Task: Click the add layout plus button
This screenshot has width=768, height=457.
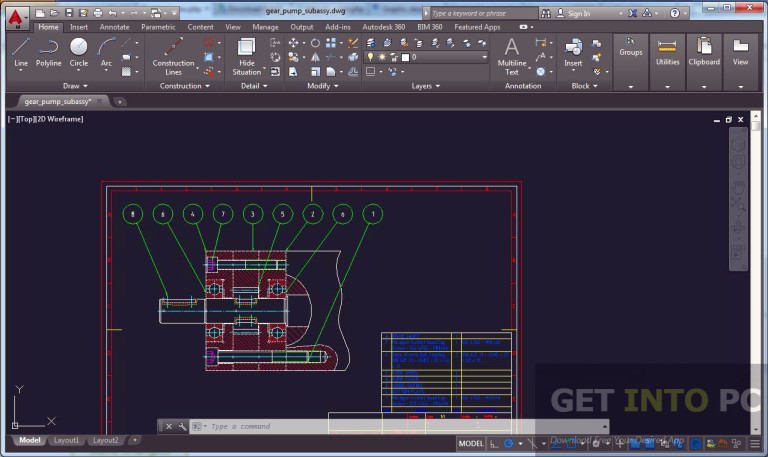Action: pos(135,440)
